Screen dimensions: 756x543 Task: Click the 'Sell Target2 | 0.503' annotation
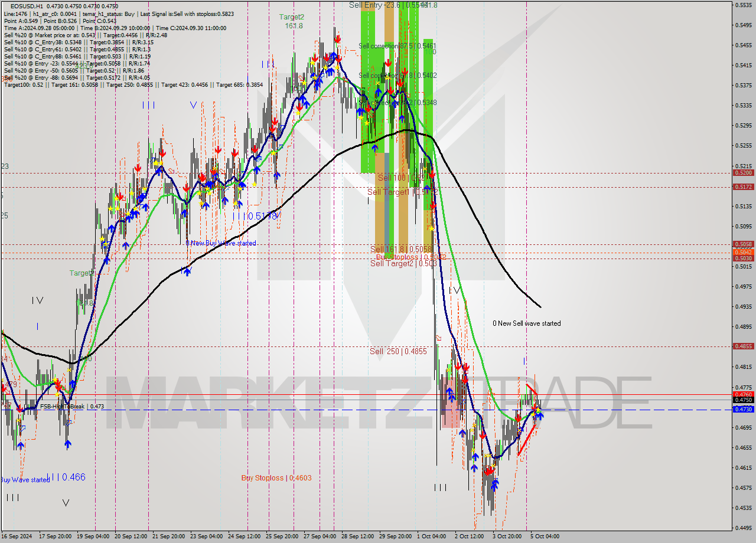click(403, 263)
